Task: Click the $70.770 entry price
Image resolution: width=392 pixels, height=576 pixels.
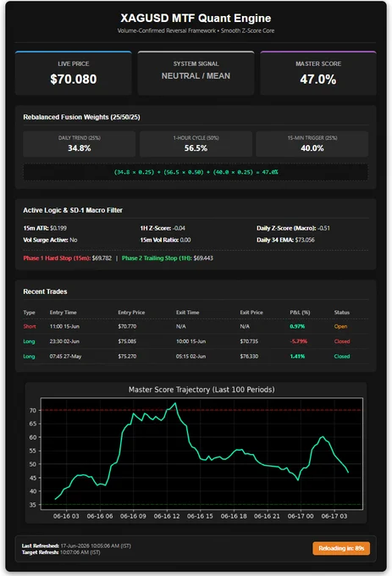Action: (x=127, y=326)
